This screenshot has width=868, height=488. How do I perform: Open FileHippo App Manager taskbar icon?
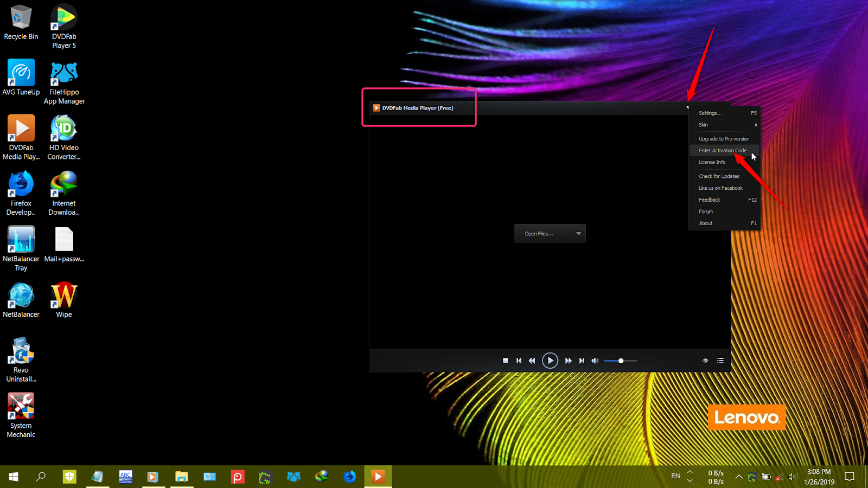coord(293,477)
